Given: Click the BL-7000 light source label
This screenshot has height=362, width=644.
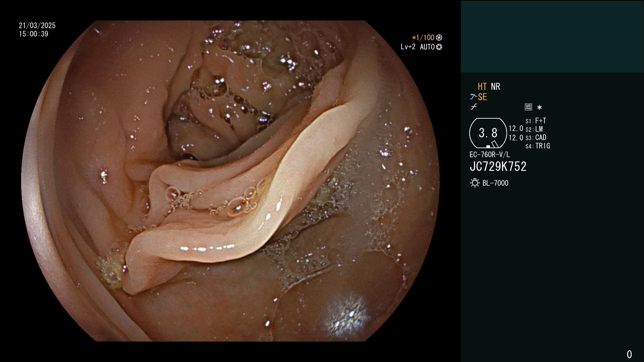Looking at the screenshot, I should [495, 183].
